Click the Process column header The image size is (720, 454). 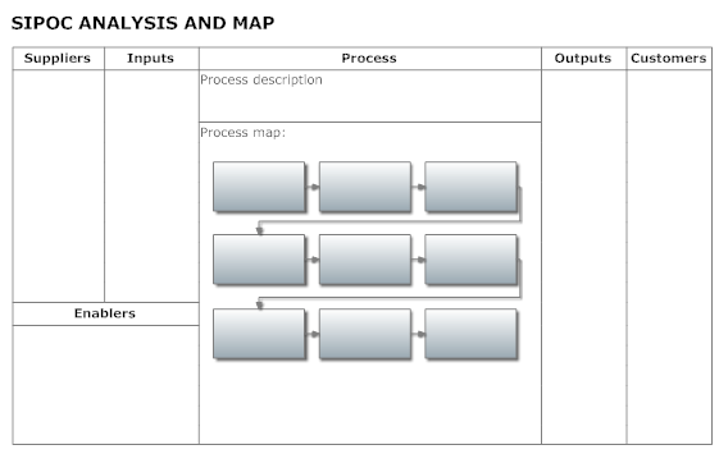369,58
